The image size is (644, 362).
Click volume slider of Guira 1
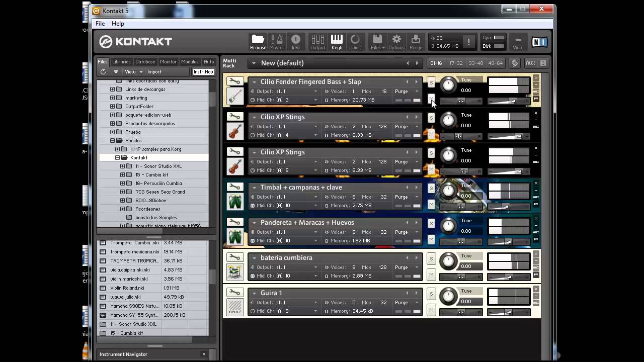pyautogui.click(x=508, y=312)
